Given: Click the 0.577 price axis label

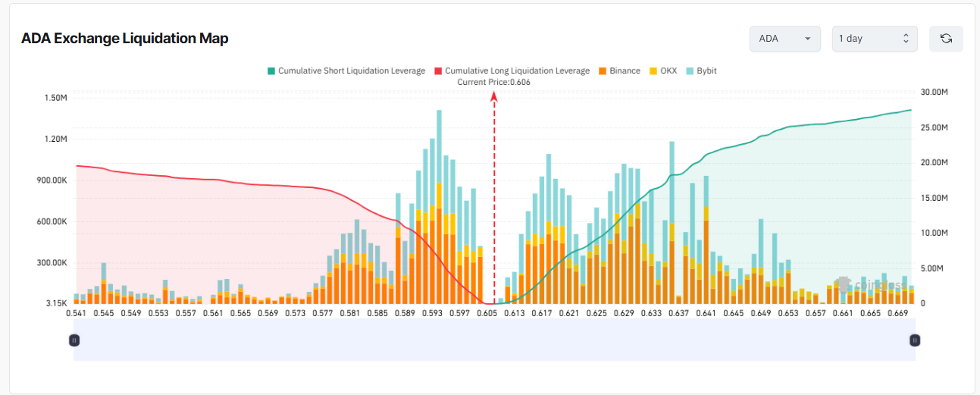Looking at the screenshot, I should [x=322, y=312].
